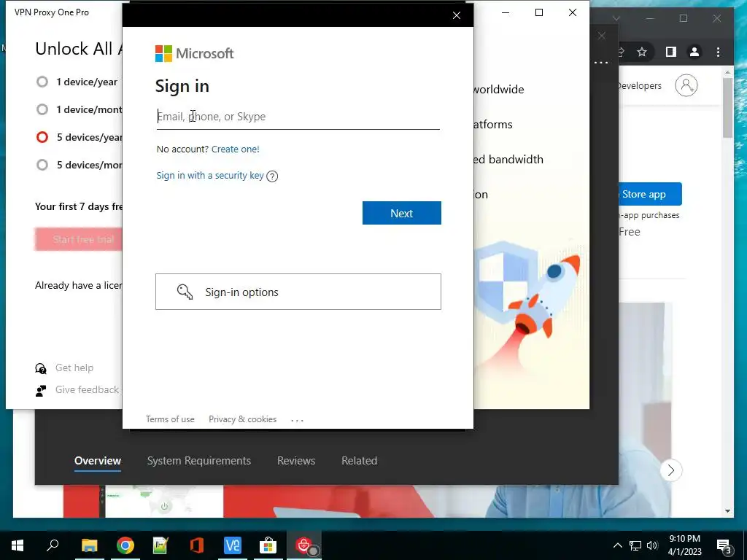The width and height of the screenshot is (747, 560).
Task: Select the 1 device/month plan
Action: 42,109
